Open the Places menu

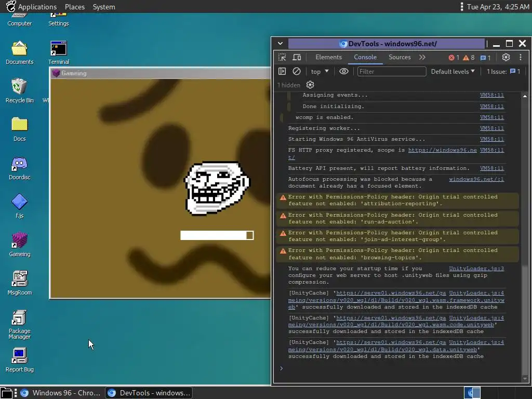tap(75, 7)
